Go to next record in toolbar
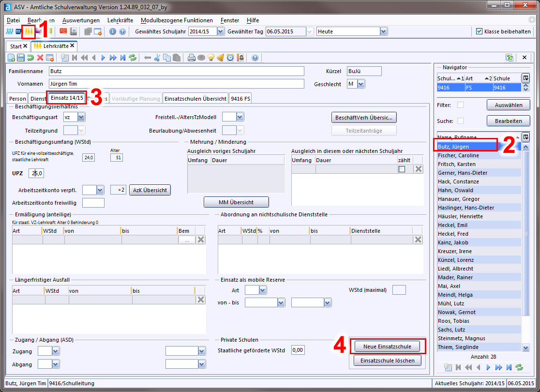 [x=103, y=58]
